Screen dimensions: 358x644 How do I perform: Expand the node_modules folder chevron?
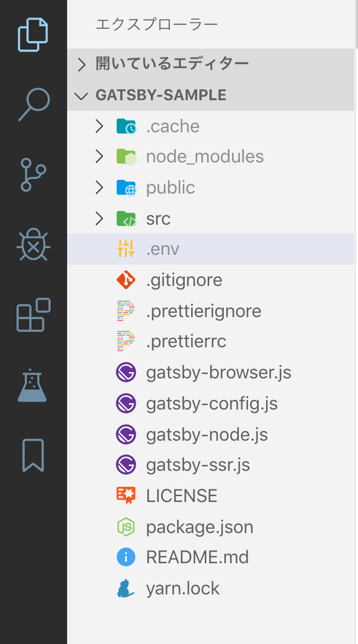coord(100,157)
